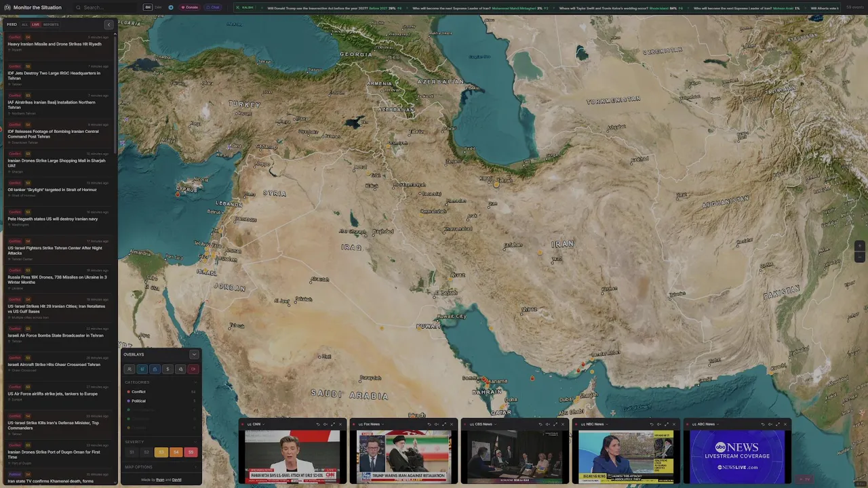Viewport: 868px width, 488px height.
Task: Toggle the Political category filter
Action: [x=160, y=401]
